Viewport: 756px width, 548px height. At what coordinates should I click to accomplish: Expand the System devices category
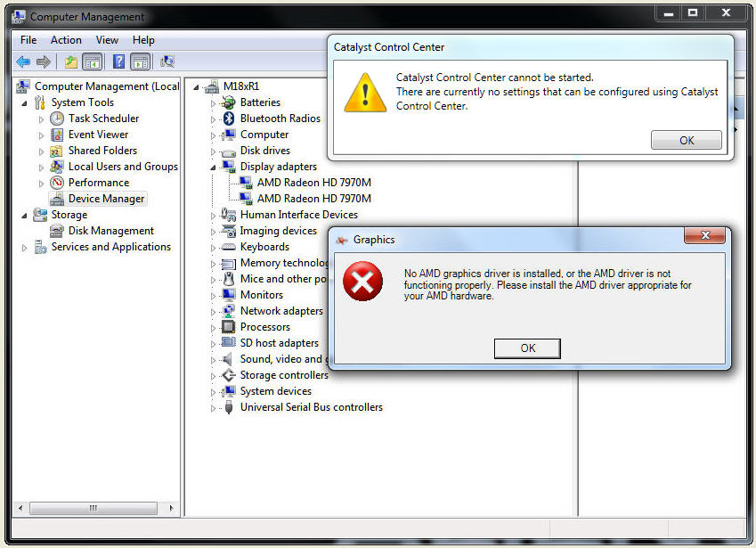click(213, 392)
